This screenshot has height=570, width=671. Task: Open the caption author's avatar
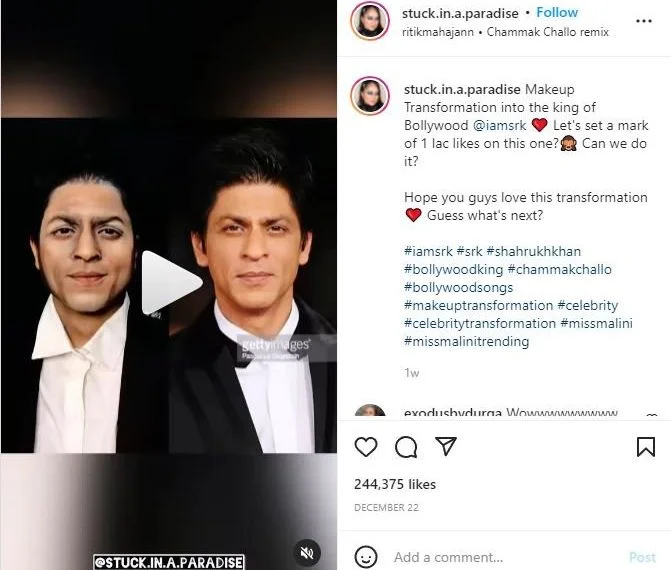(370, 96)
